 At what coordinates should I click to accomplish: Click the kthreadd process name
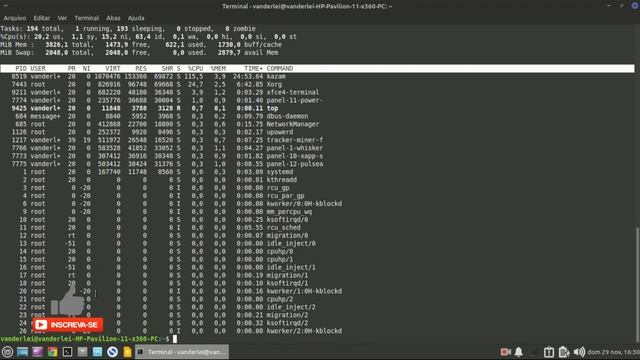[x=282, y=180]
